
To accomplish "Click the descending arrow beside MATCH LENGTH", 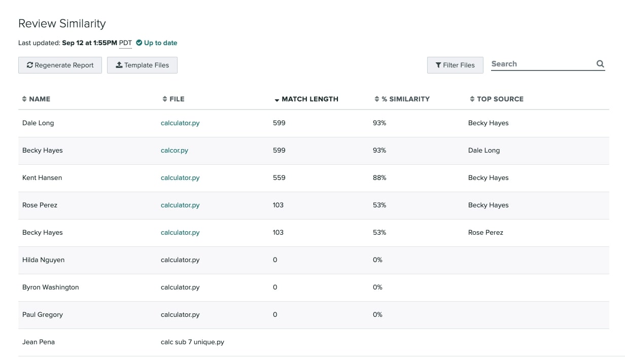I will (x=276, y=100).
